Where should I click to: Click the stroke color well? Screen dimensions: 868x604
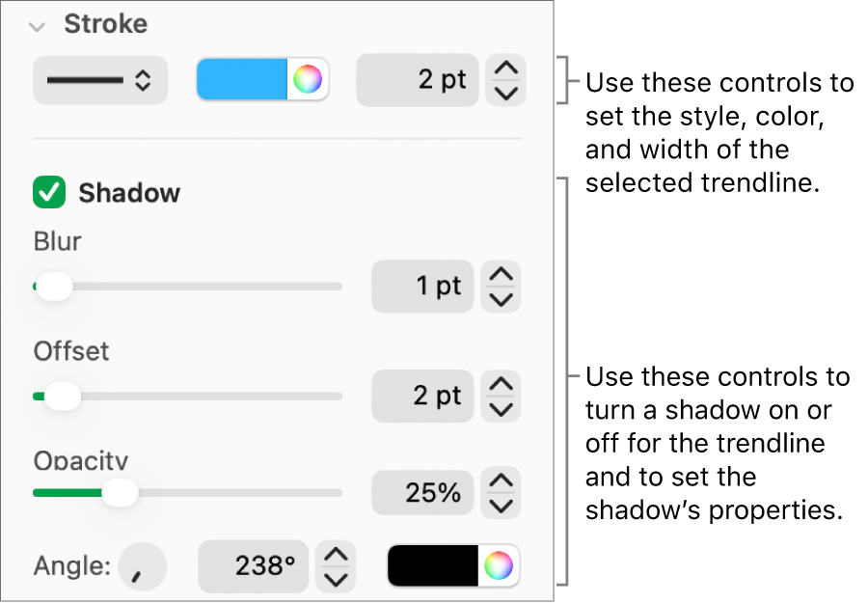246,81
